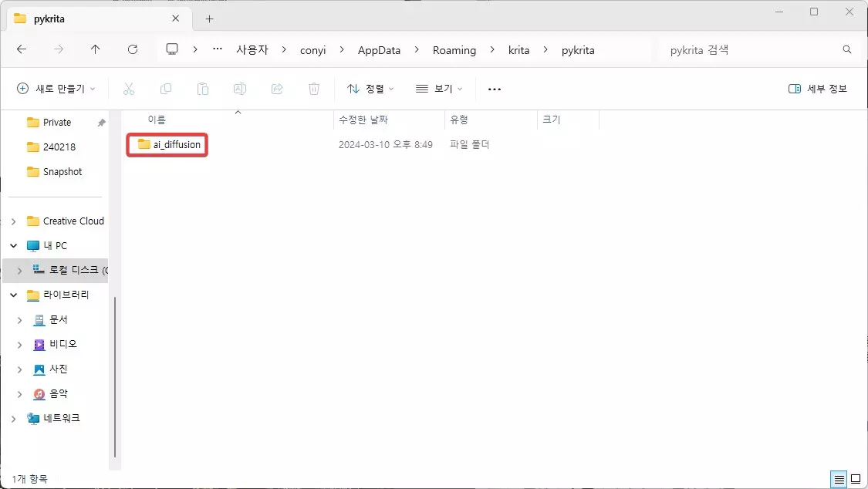
Task: Navigate to Roaming via the breadcrumb
Action: 454,49
